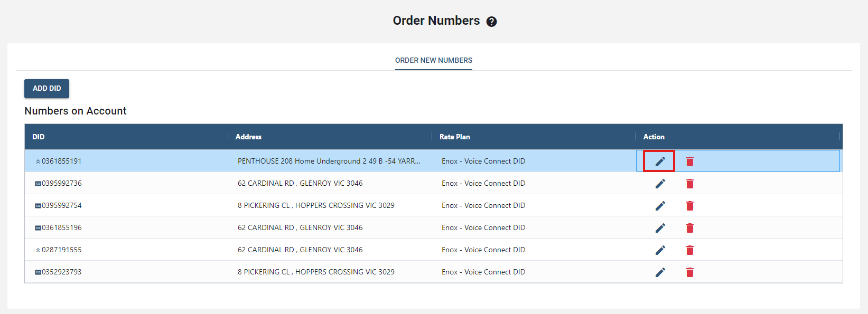Delete DID 0361855196 from account
The image size is (868, 314).
point(689,228)
